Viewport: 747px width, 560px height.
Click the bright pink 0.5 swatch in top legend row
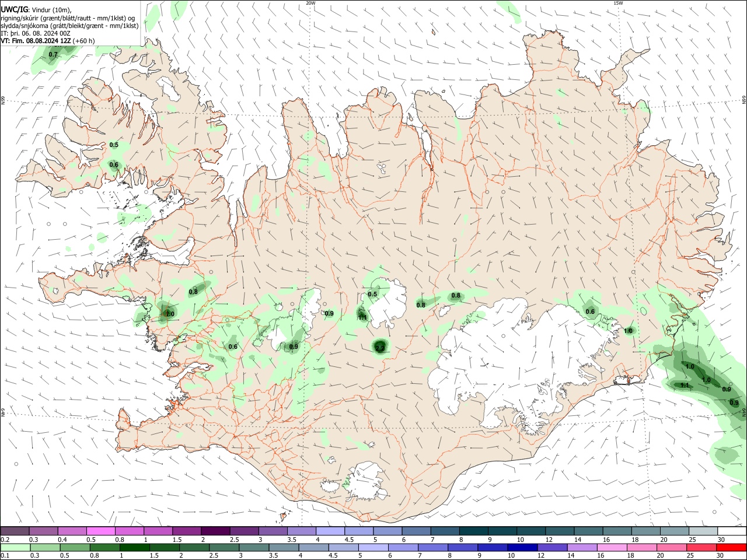(101, 531)
